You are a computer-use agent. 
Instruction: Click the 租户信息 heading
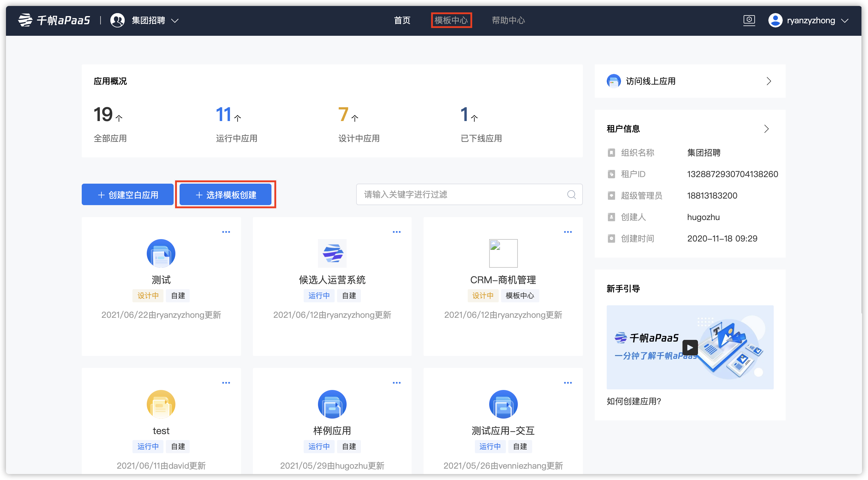(x=623, y=129)
